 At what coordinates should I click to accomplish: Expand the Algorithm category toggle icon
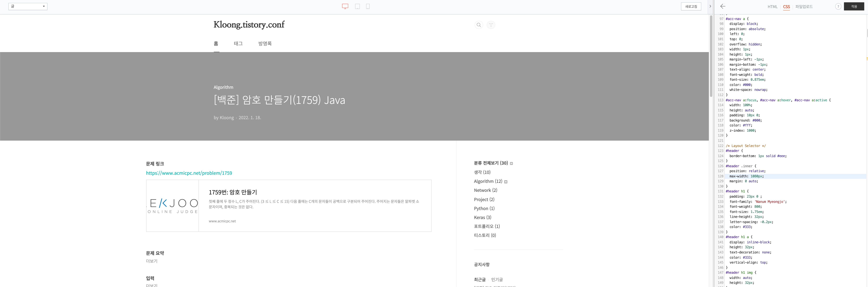click(x=505, y=182)
